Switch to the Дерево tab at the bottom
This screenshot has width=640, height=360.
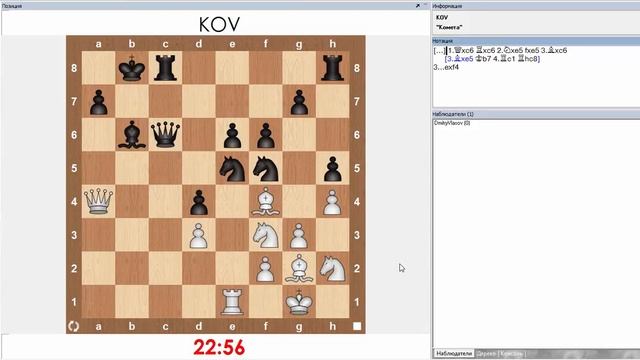486,353
